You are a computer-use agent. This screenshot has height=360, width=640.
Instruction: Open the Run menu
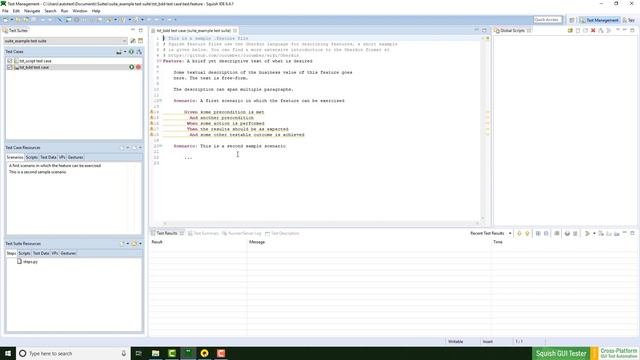(64, 11)
